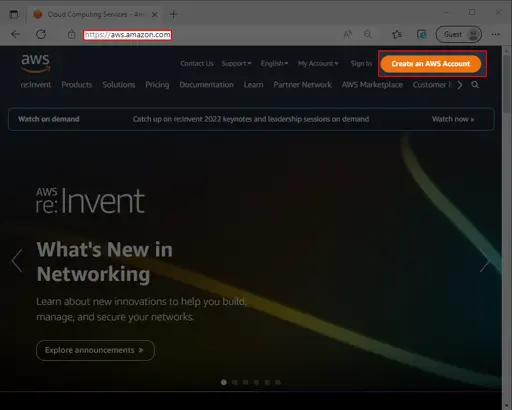512x410 pixels.
Task: Open the Customer Enablement menu item
Action: click(432, 85)
